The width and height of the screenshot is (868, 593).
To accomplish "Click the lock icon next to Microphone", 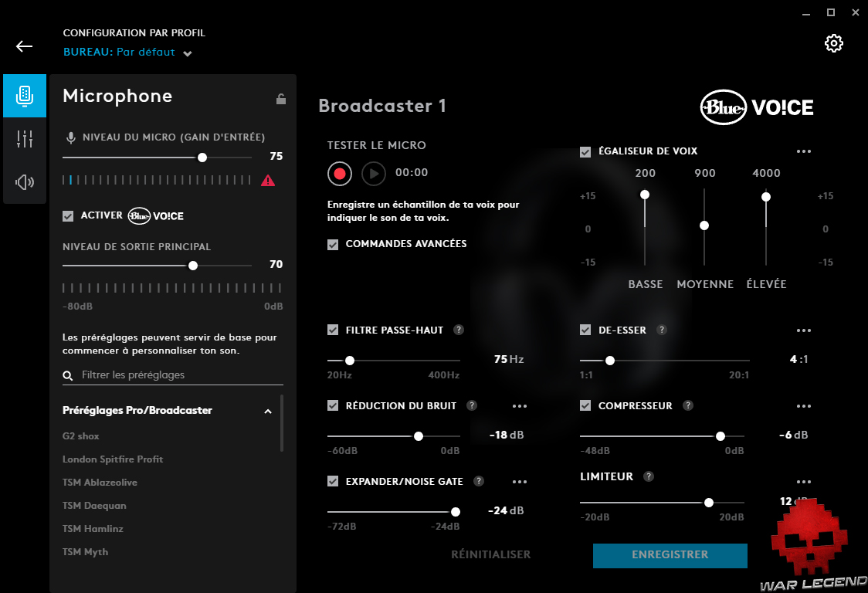I will click(x=280, y=99).
